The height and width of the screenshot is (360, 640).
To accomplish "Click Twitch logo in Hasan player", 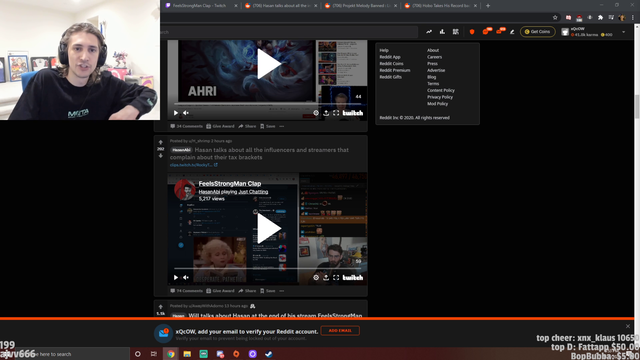I will (353, 278).
